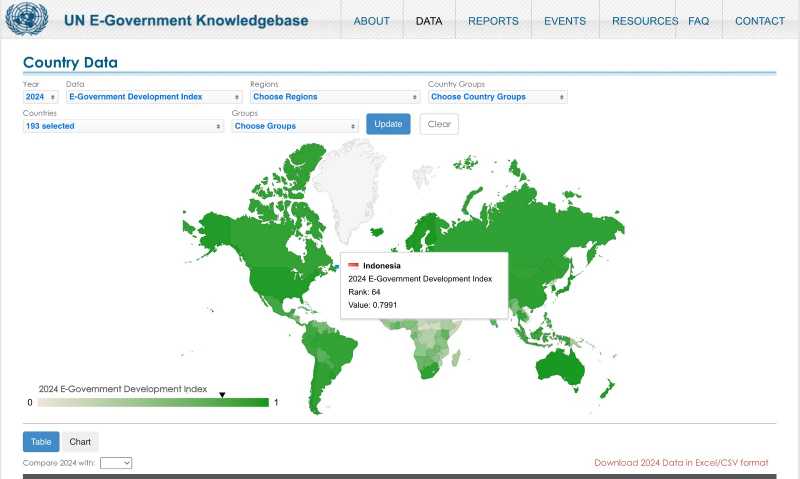Click the '2024 E-Government Development Index' legend label

coord(123,389)
